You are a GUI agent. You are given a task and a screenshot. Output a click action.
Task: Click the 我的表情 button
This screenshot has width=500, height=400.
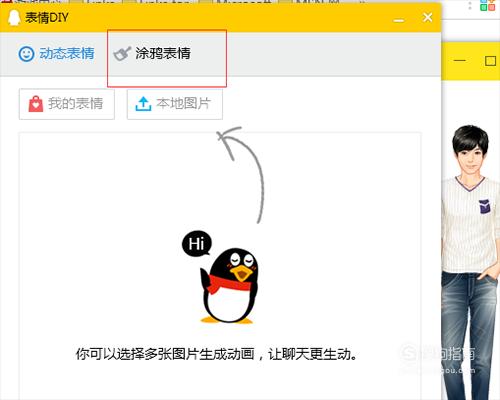click(x=67, y=104)
